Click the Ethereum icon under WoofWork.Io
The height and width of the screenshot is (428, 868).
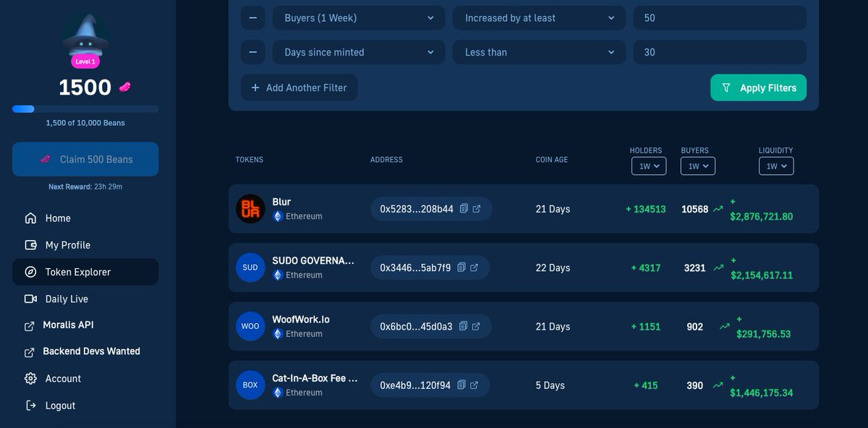point(278,334)
